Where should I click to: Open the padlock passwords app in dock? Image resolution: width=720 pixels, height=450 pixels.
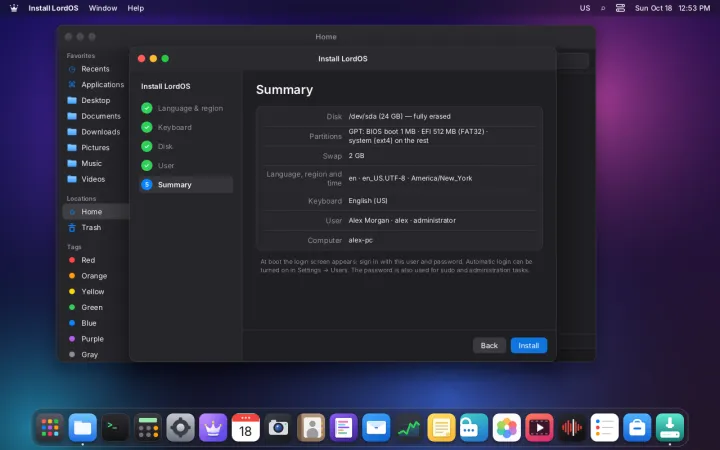point(474,428)
